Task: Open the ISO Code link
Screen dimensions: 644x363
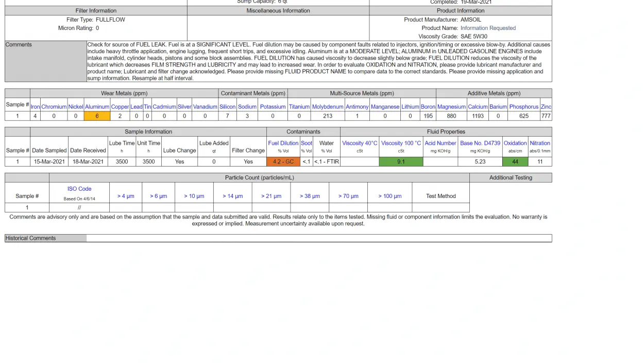Action: pyautogui.click(x=79, y=189)
